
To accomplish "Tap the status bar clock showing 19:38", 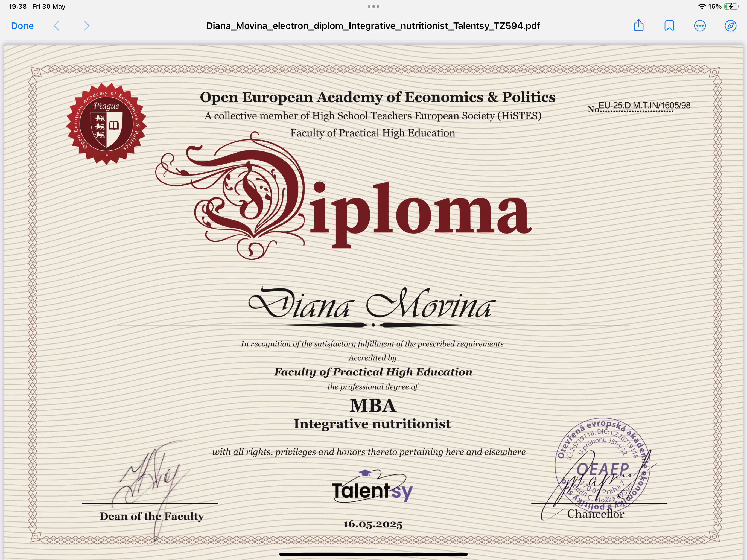I will tap(17, 6).
